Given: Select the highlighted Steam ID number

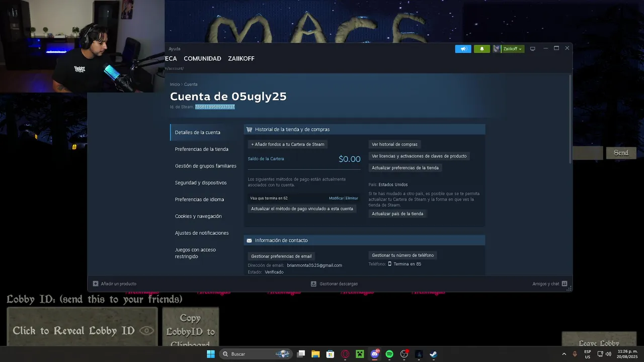Looking at the screenshot, I should pyautogui.click(x=215, y=107).
